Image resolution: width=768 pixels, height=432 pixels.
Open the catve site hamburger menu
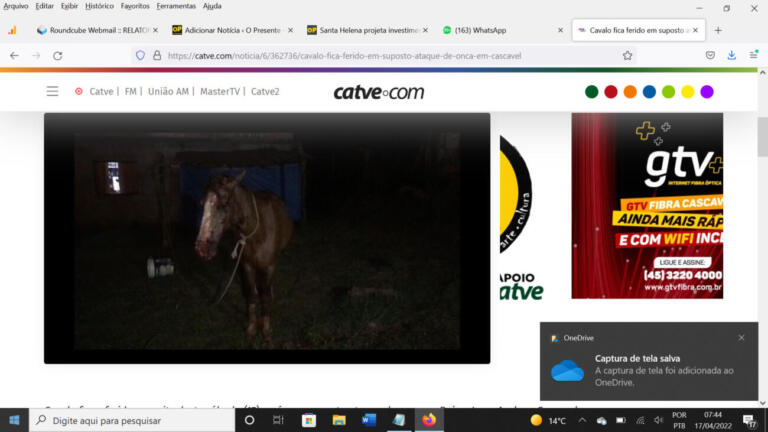(x=52, y=92)
